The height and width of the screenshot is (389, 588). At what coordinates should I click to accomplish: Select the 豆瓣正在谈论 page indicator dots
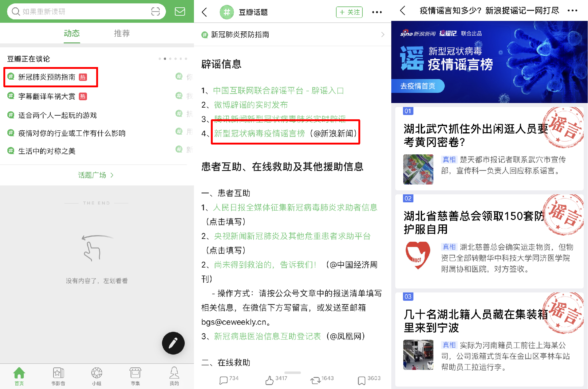point(173,58)
